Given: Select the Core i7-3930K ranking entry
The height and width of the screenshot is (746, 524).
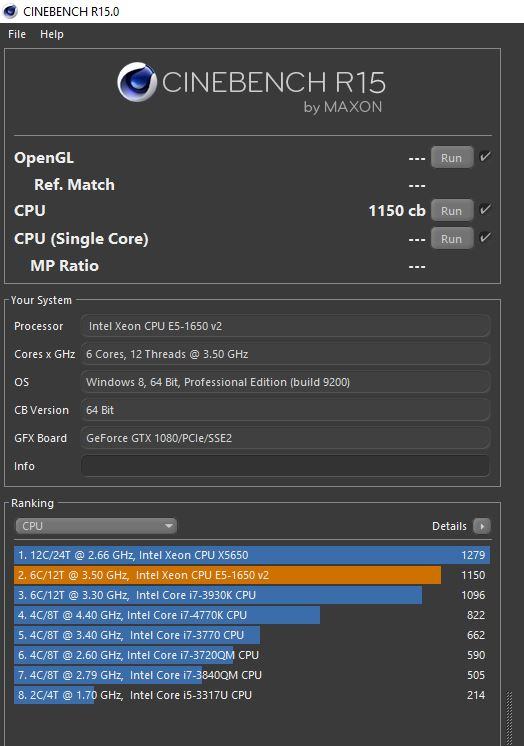Looking at the screenshot, I should click(x=252, y=595).
